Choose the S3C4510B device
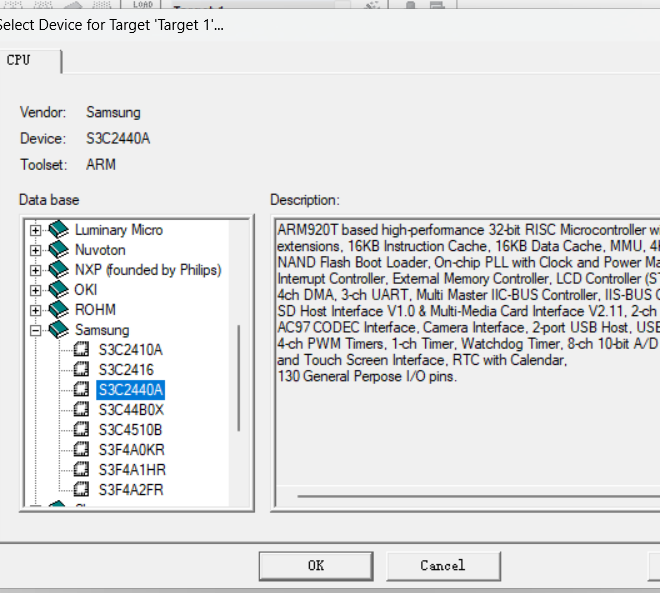This screenshot has height=593, width=660. 130,430
